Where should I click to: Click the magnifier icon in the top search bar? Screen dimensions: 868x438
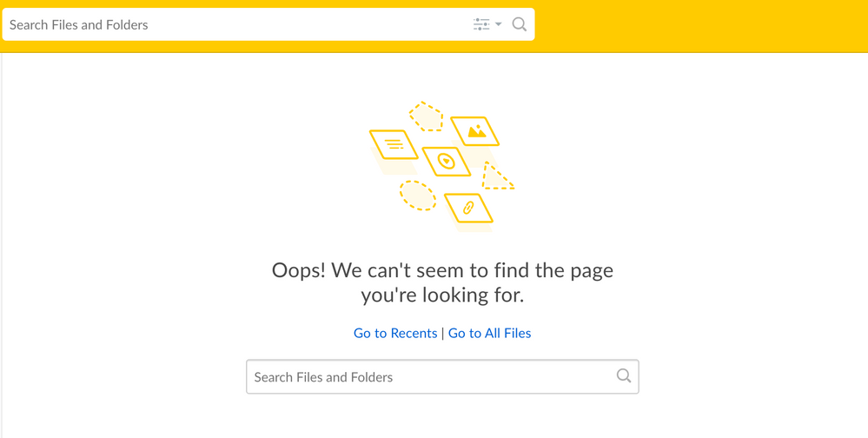point(520,24)
